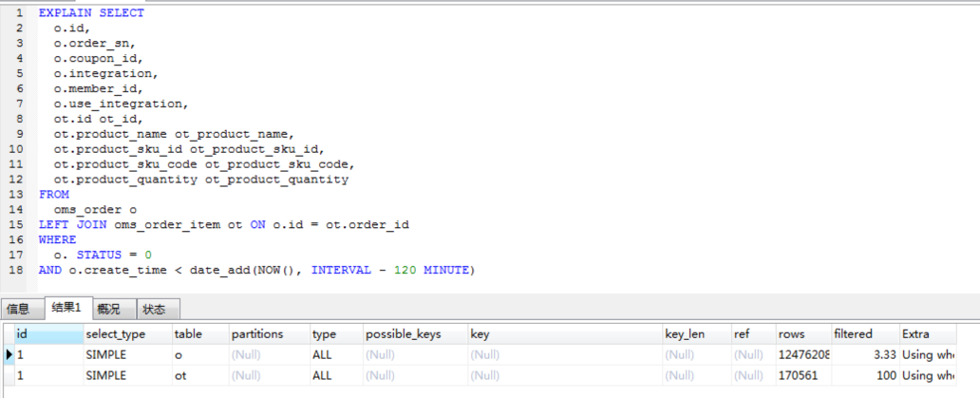Click the rows value 12476208 cell
Screen dimensions: 980x398
click(x=803, y=354)
